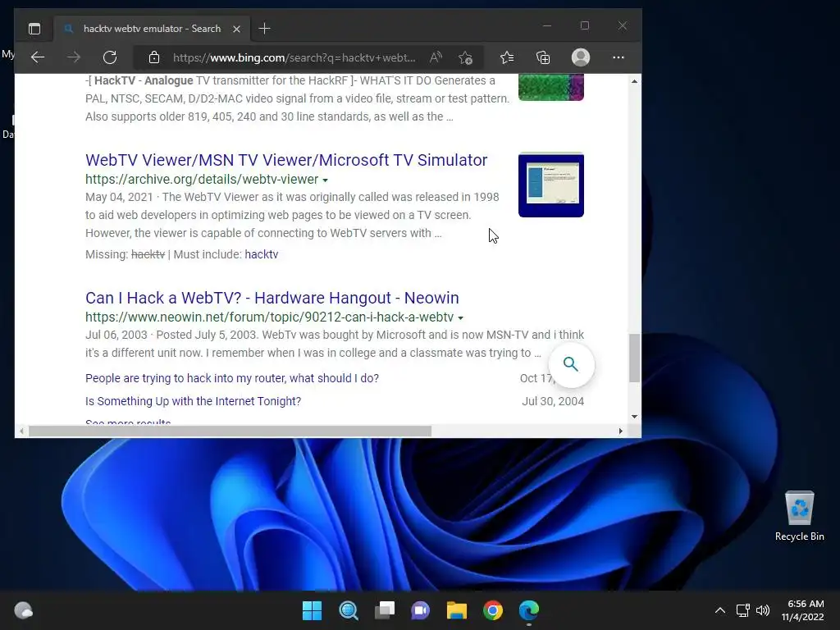Close the hacktv webtv emulator tab

pyautogui.click(x=236, y=29)
